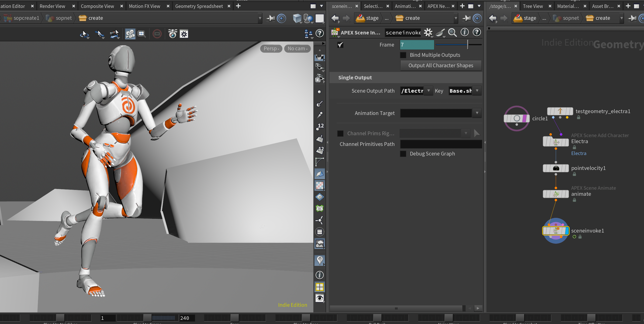Image resolution: width=644 pixels, height=324 pixels.
Task: Open the No cam camera menu
Action: pos(297,48)
